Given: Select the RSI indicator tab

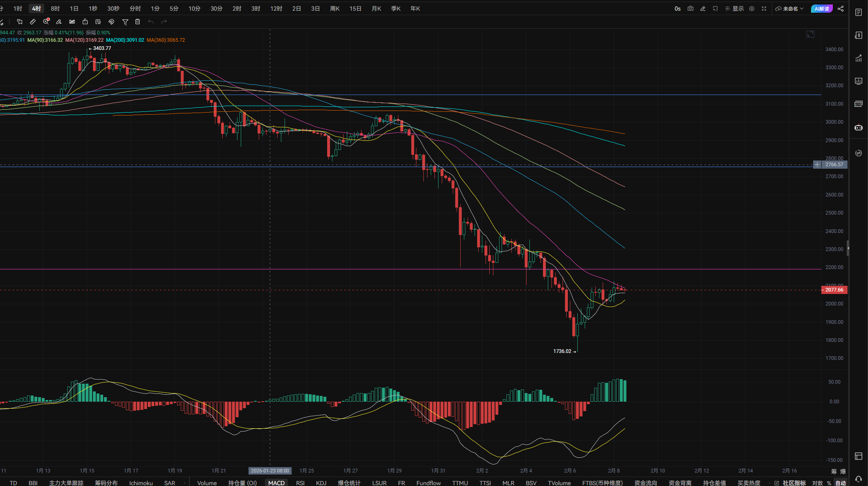Looking at the screenshot, I should (x=300, y=483).
